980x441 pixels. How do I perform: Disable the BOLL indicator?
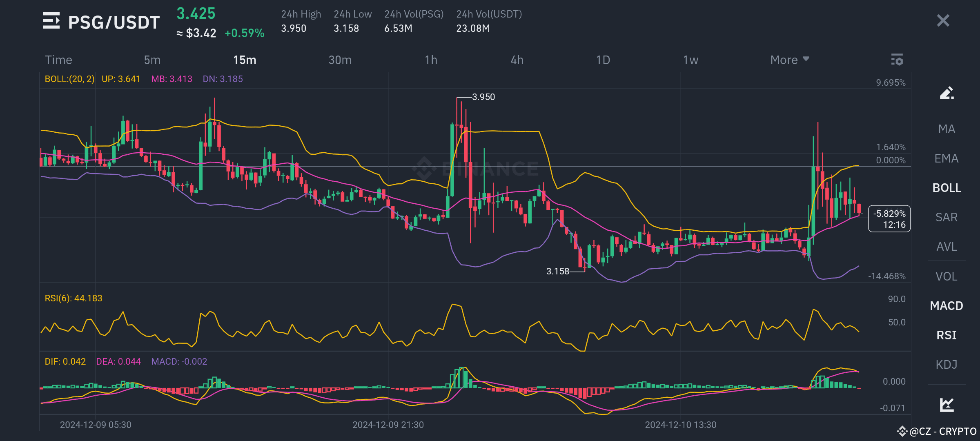(x=947, y=188)
